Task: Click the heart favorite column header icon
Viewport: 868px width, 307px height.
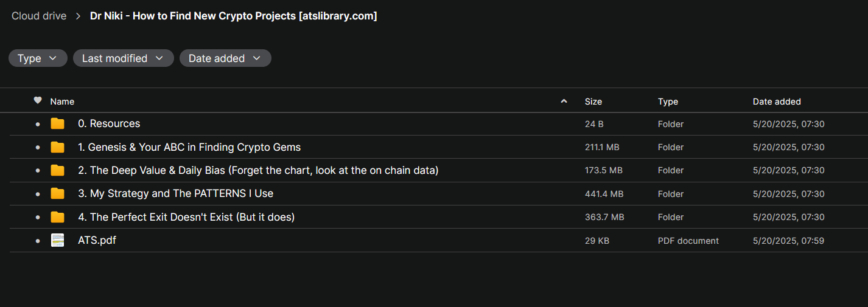Action: (x=38, y=101)
